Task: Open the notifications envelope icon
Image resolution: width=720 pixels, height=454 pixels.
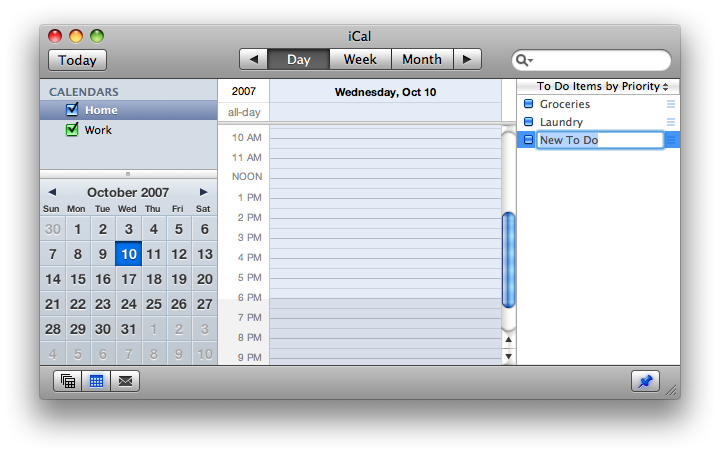Action: (125, 380)
